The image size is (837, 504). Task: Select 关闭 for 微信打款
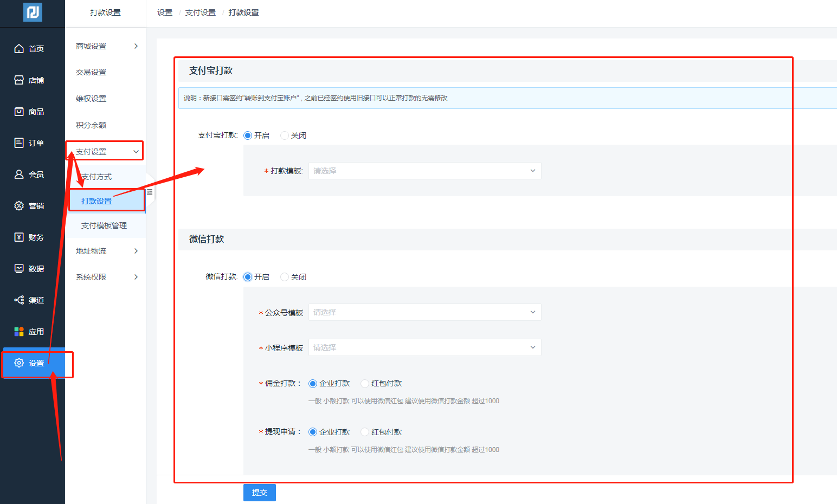pos(285,277)
